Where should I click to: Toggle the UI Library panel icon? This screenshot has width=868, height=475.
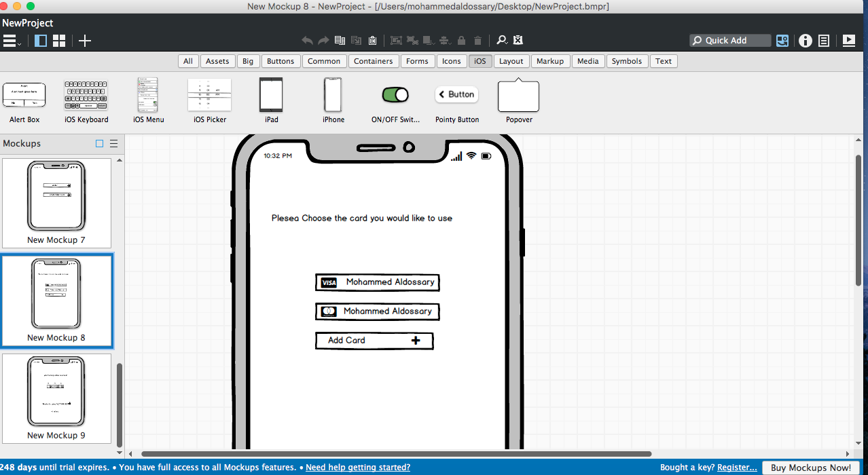click(782, 41)
